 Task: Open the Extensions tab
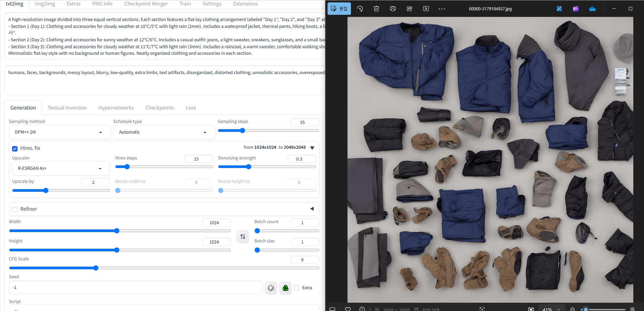245,4
